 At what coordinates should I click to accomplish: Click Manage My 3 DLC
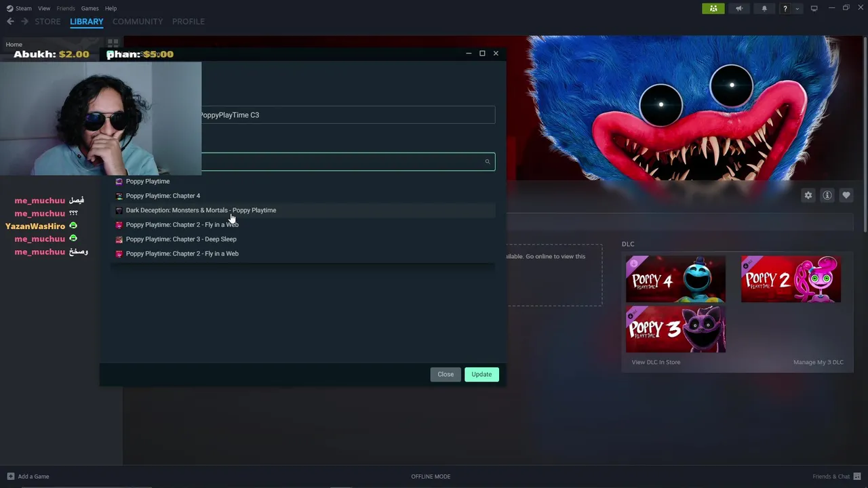[x=818, y=362]
